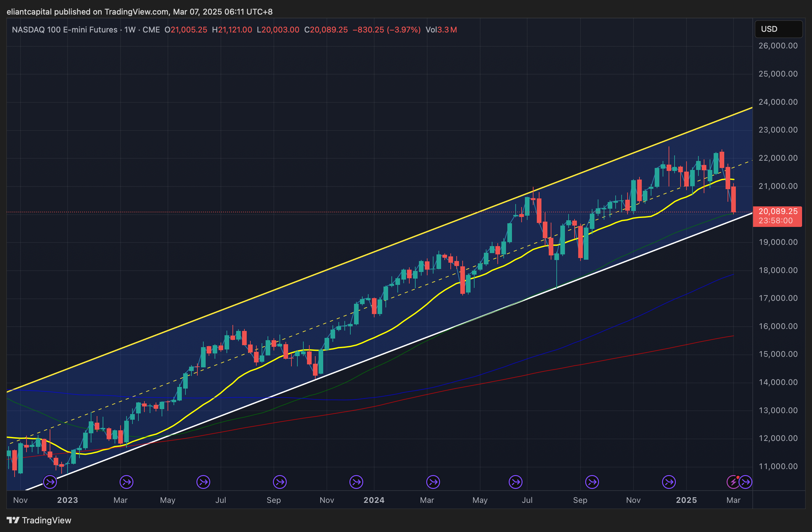Screen dimensions: 812x532
Task: Click the red 20,089.25 current price label
Action: 778,212
